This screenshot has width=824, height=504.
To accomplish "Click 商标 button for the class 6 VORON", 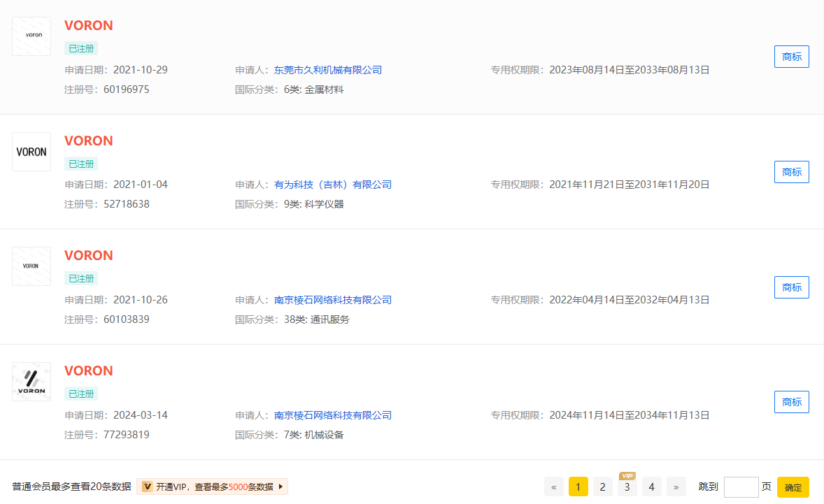I will [x=791, y=57].
